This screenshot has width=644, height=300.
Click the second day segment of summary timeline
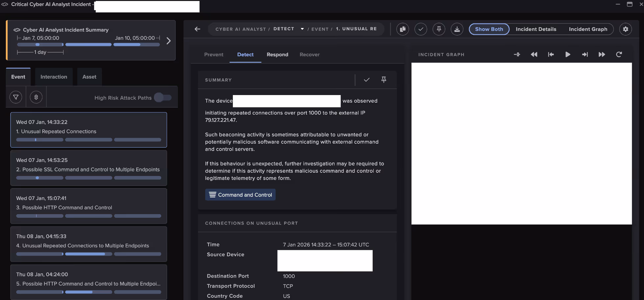pyautogui.click(x=88, y=44)
